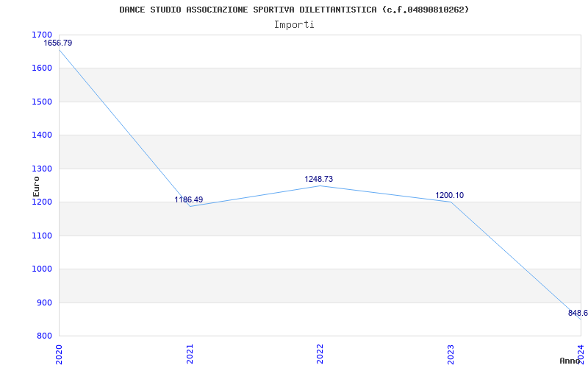The width and height of the screenshot is (588, 368).
Task: Click the 1600 y-axis tick label
Action: (42, 68)
